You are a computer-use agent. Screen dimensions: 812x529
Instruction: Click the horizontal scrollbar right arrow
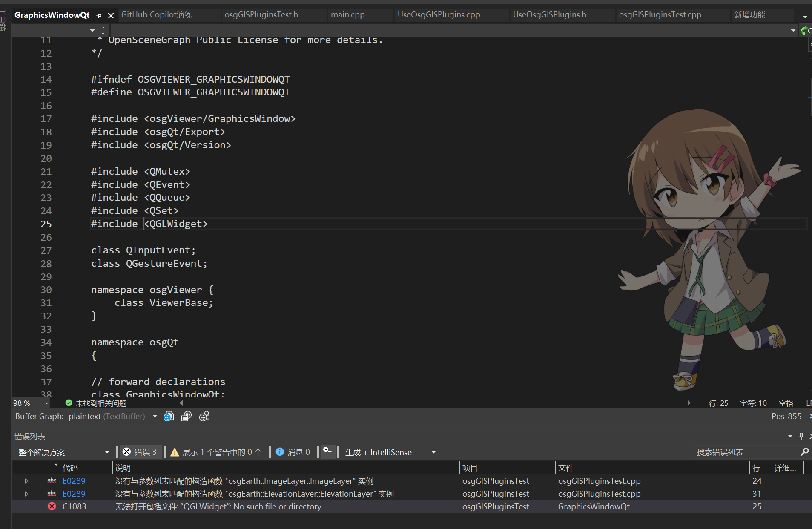(x=689, y=403)
